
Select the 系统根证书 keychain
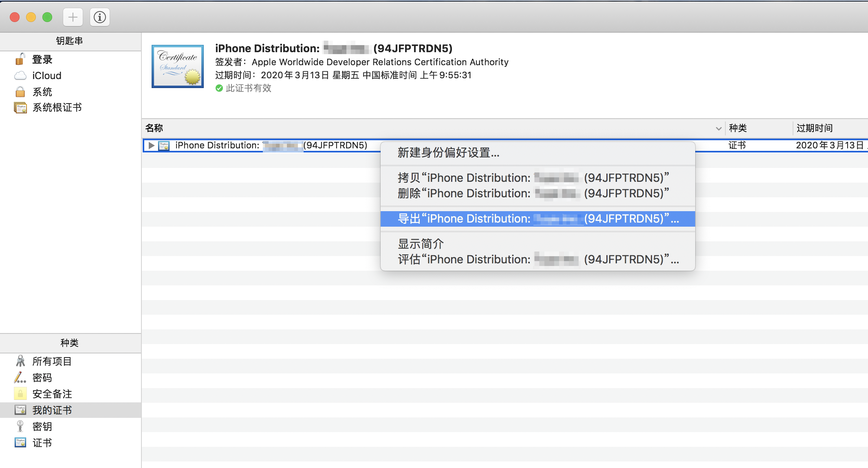point(57,108)
